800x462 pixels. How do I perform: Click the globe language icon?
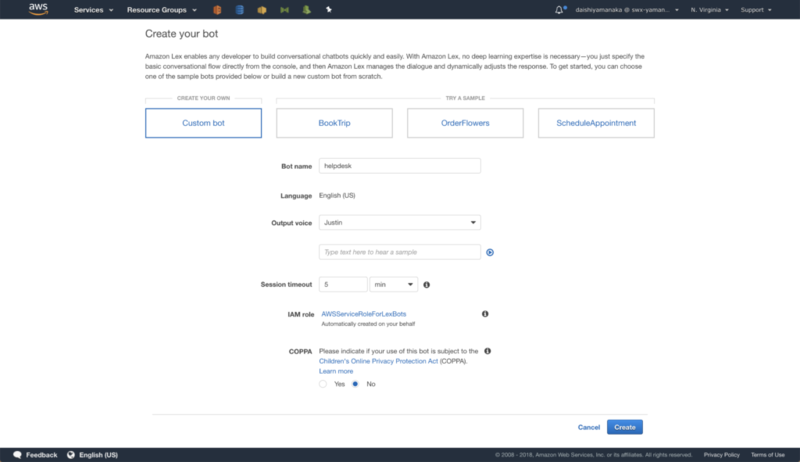click(x=71, y=455)
